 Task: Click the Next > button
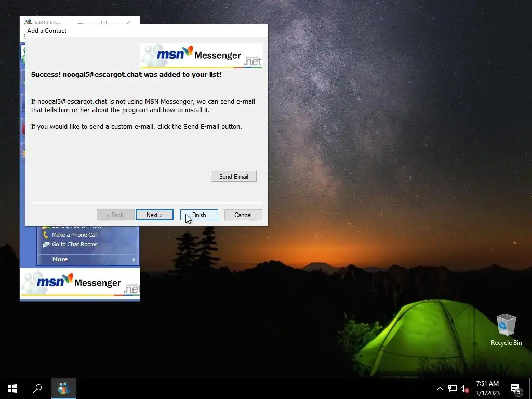coord(154,215)
